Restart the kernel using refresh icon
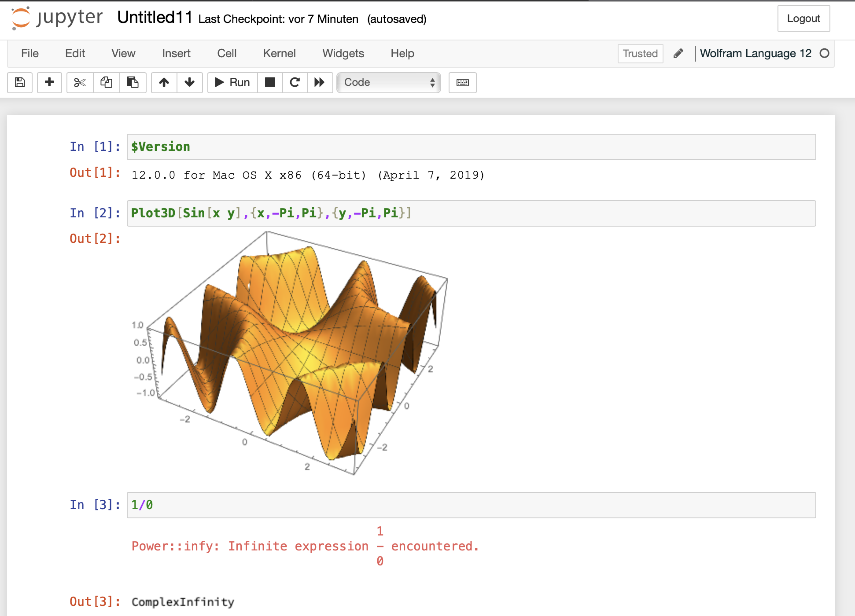Image resolution: width=855 pixels, height=616 pixels. (x=295, y=82)
